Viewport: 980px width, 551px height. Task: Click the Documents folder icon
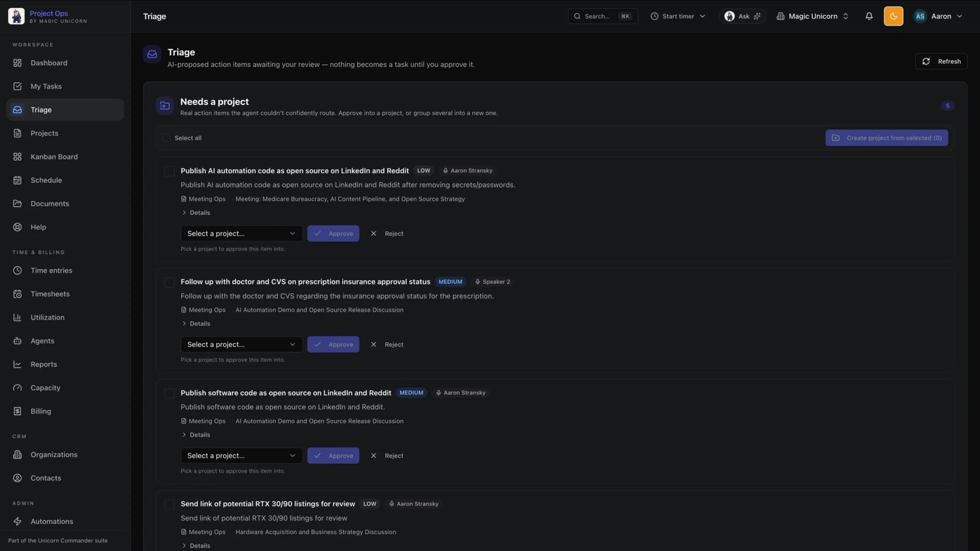[x=17, y=204]
